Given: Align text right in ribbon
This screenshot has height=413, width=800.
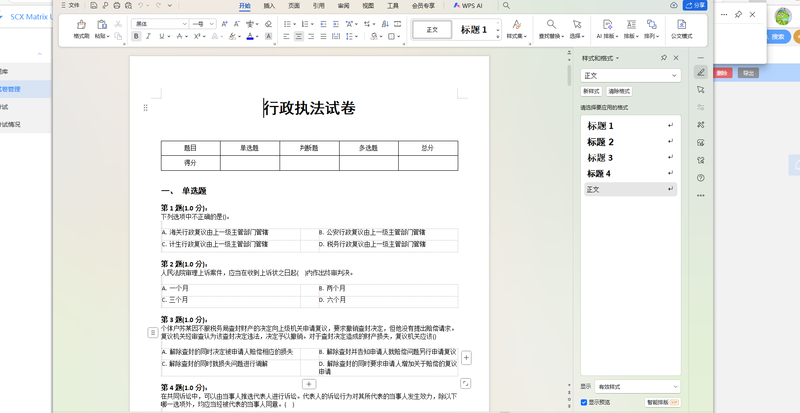Looking at the screenshot, I should tap(311, 36).
